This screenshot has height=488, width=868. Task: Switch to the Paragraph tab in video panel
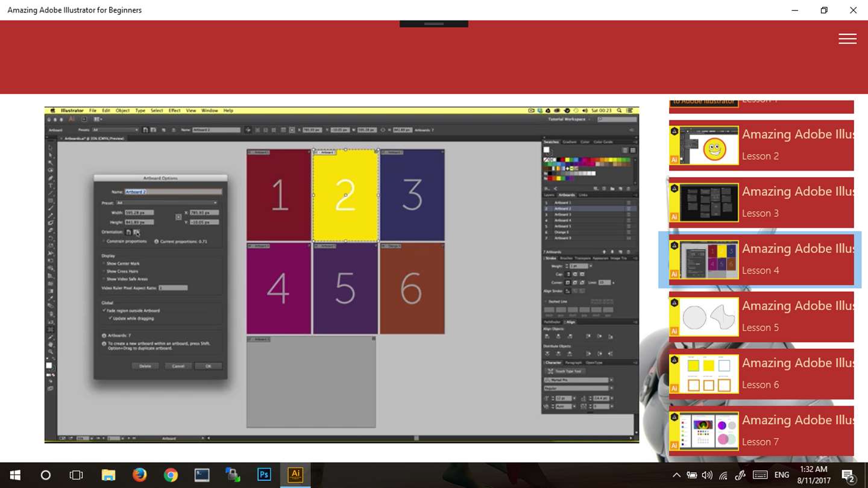[x=573, y=363]
